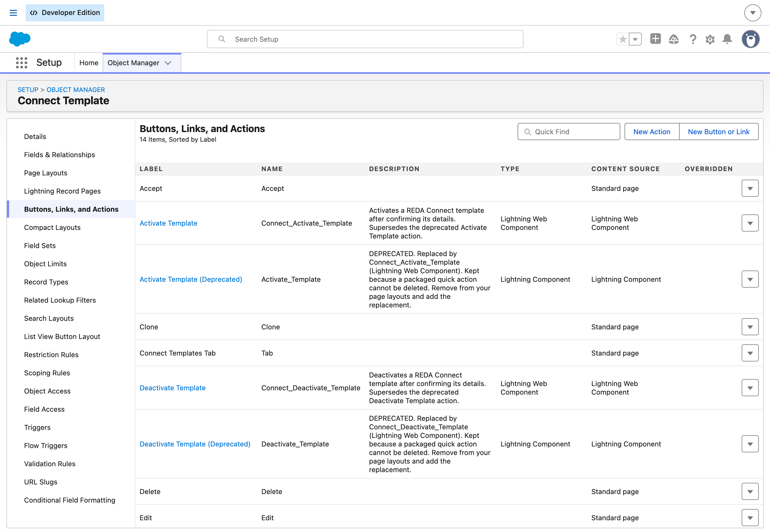Open the help question mark icon

[693, 39]
